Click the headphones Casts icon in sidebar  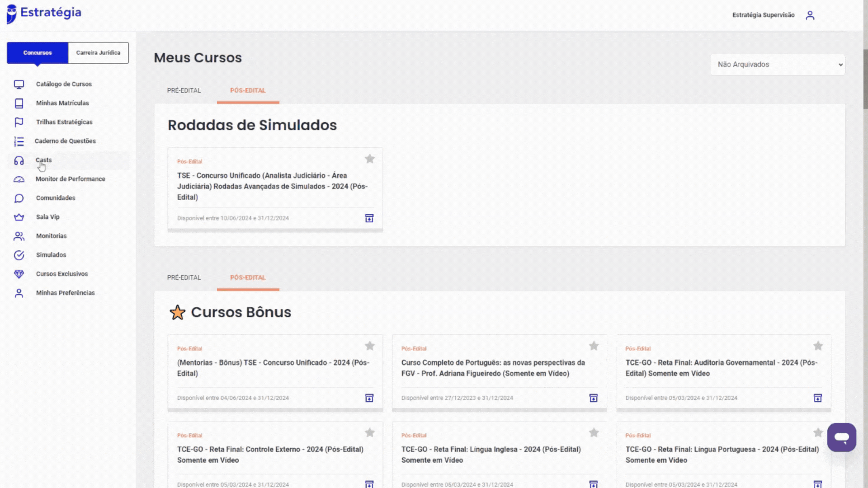[x=19, y=160]
